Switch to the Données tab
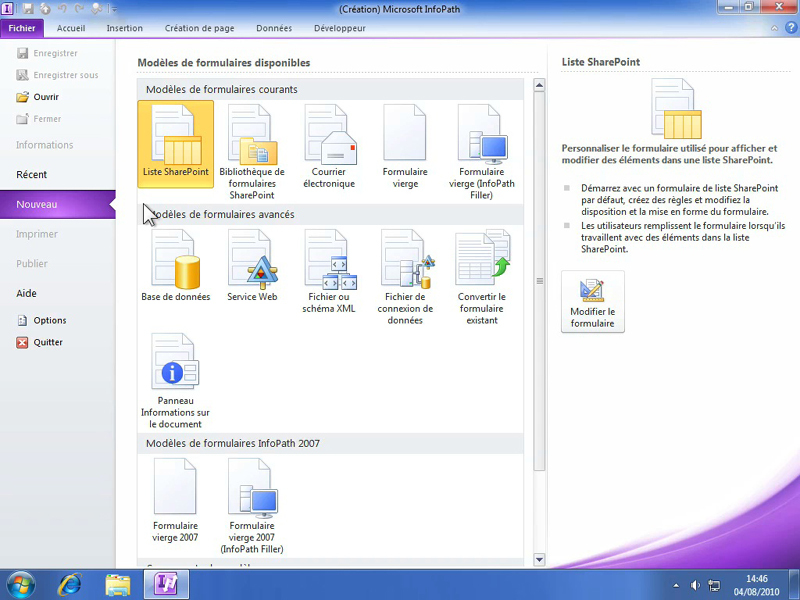This screenshot has width=800, height=600. (274, 28)
